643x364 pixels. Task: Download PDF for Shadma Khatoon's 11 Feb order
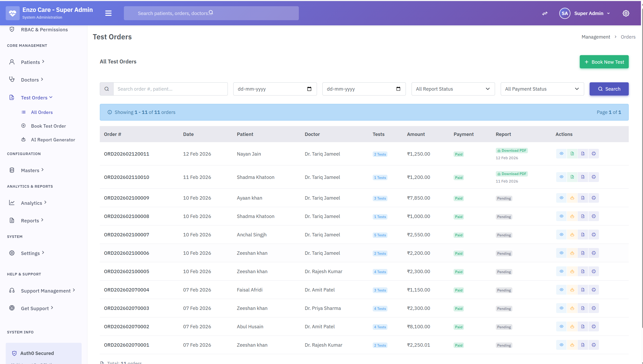(512, 173)
